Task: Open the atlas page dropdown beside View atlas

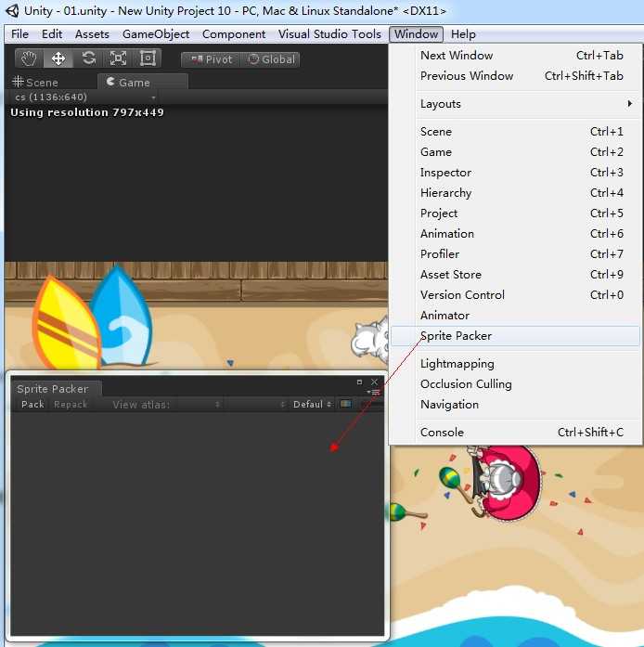Action: [x=256, y=405]
